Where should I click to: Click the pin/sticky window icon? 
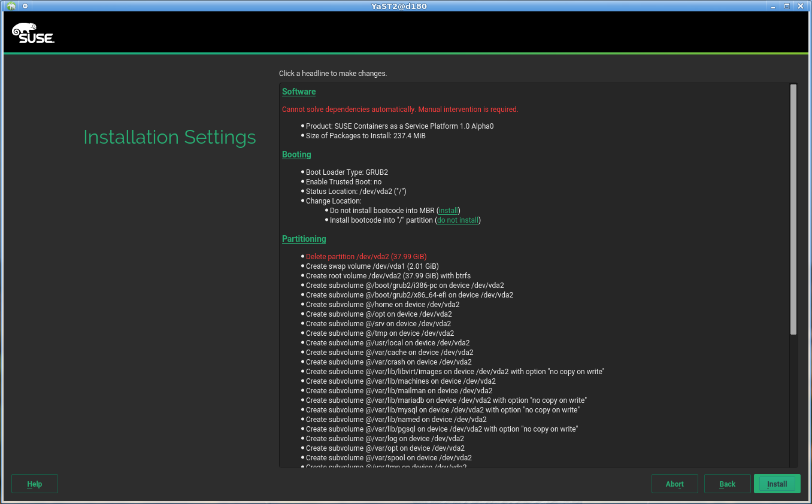pos(25,6)
